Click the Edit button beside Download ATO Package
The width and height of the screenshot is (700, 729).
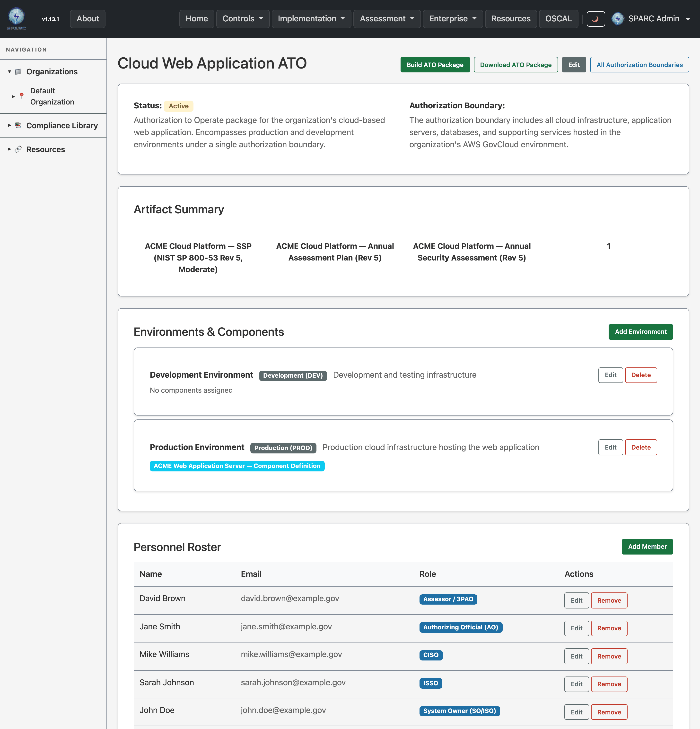(x=574, y=65)
